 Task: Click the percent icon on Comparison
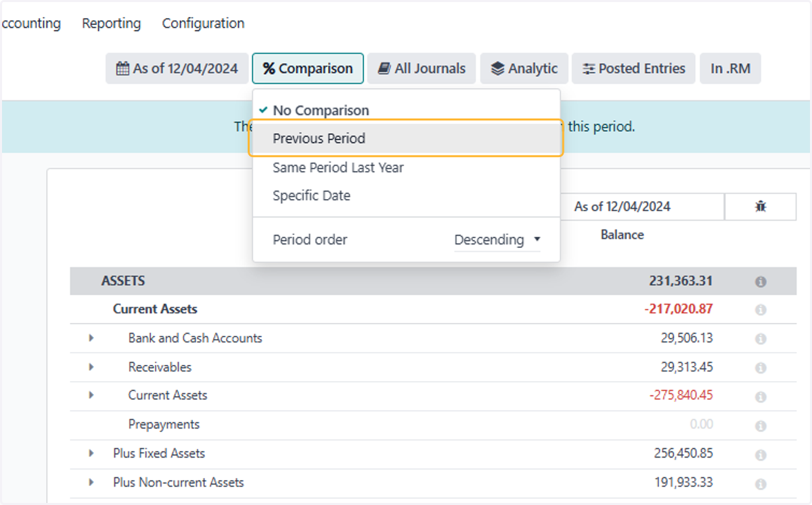(269, 68)
